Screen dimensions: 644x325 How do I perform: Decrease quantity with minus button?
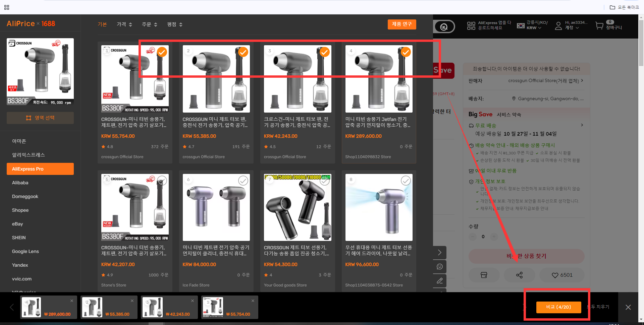473,237
